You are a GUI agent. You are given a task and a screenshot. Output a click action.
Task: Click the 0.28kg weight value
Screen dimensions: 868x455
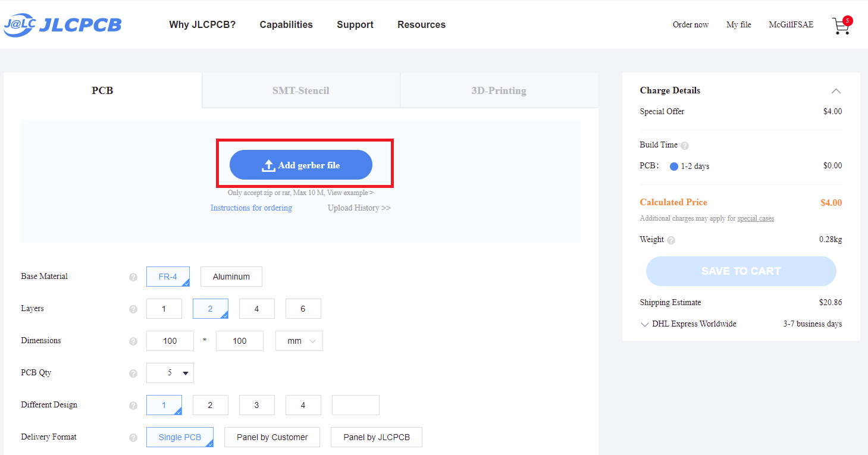[831, 240]
